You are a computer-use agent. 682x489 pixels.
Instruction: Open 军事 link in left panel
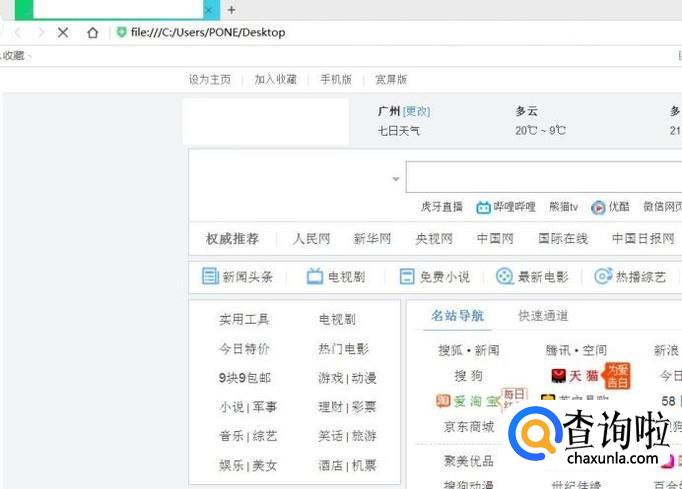[x=264, y=407]
